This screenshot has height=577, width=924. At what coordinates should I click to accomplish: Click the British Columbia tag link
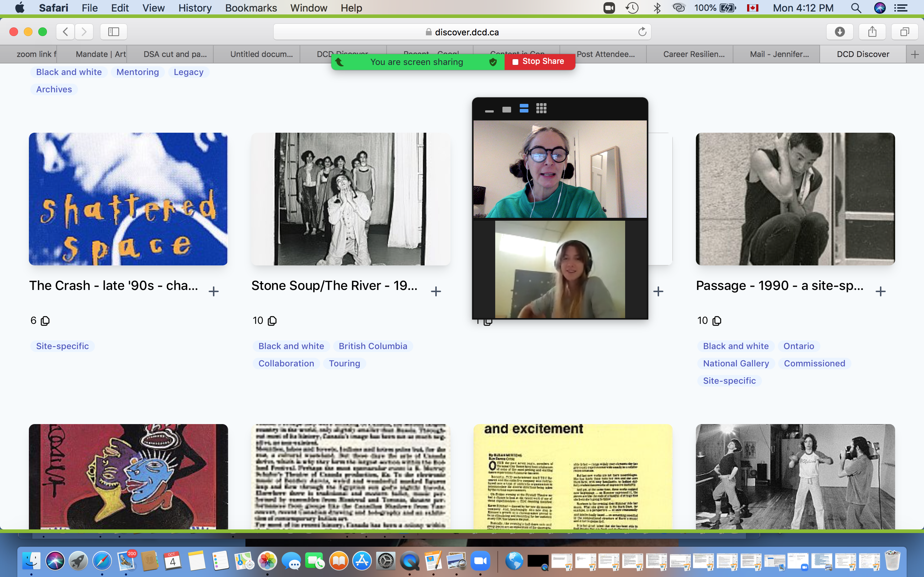tap(372, 346)
